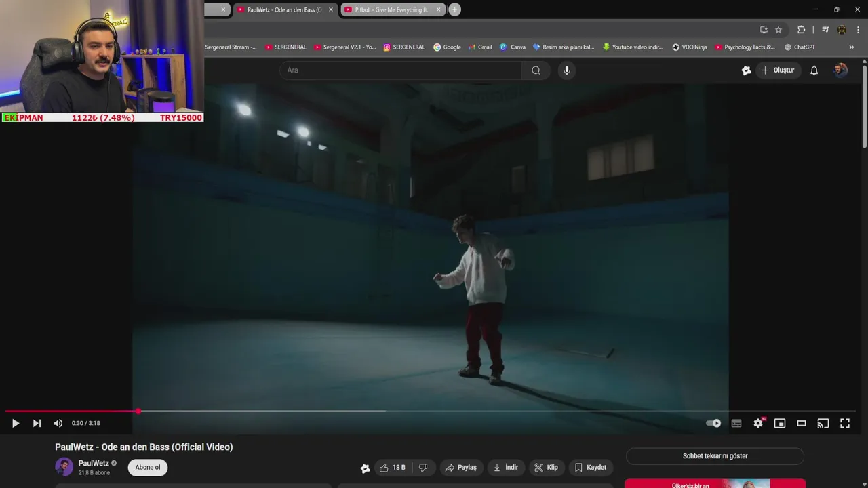Open a new browser tab plus button
Screen dimensions: 868x488
pos(455,9)
